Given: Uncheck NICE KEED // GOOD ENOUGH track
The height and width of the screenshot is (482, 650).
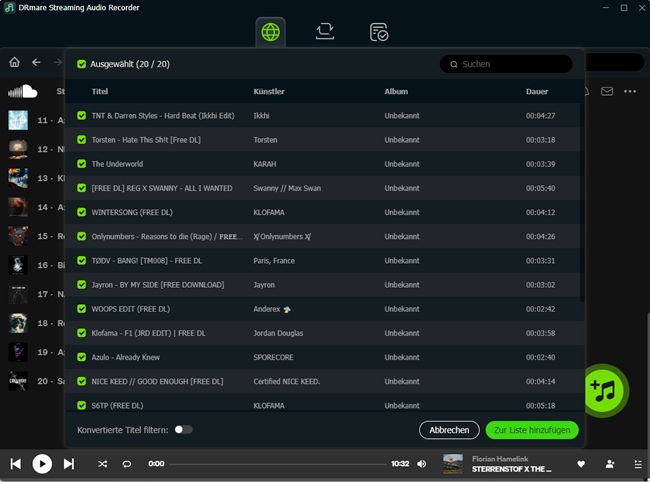Looking at the screenshot, I should point(82,381).
